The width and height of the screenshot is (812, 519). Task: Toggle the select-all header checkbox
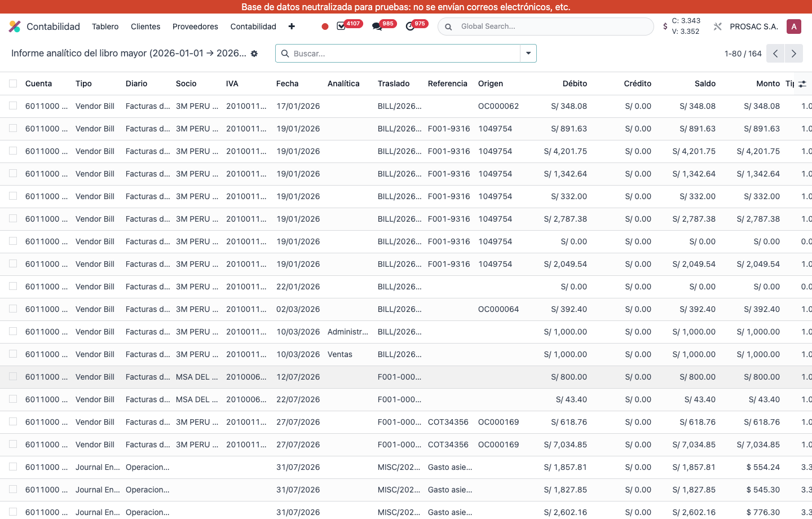[13, 83]
